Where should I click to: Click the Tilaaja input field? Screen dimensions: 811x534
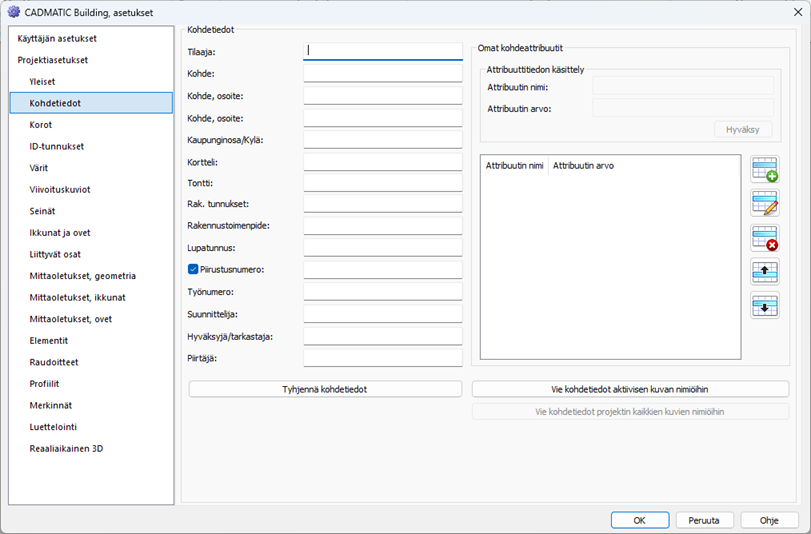pyautogui.click(x=382, y=50)
